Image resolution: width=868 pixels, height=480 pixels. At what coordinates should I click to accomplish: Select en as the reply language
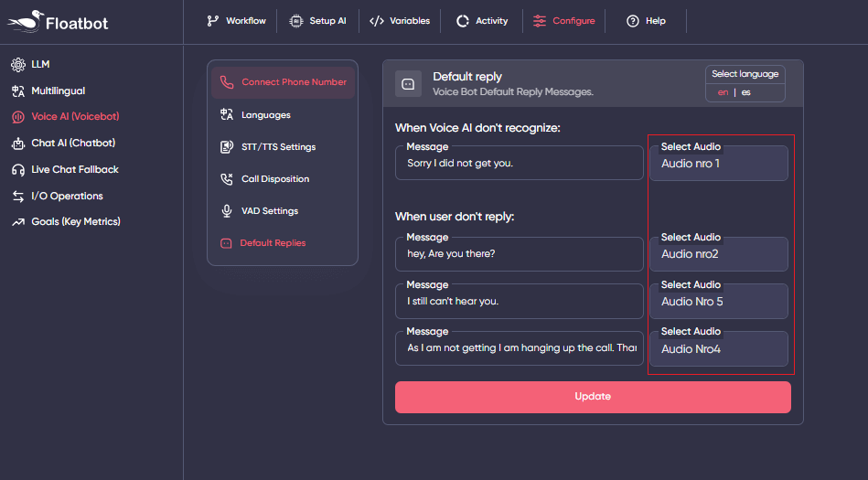pyautogui.click(x=723, y=92)
